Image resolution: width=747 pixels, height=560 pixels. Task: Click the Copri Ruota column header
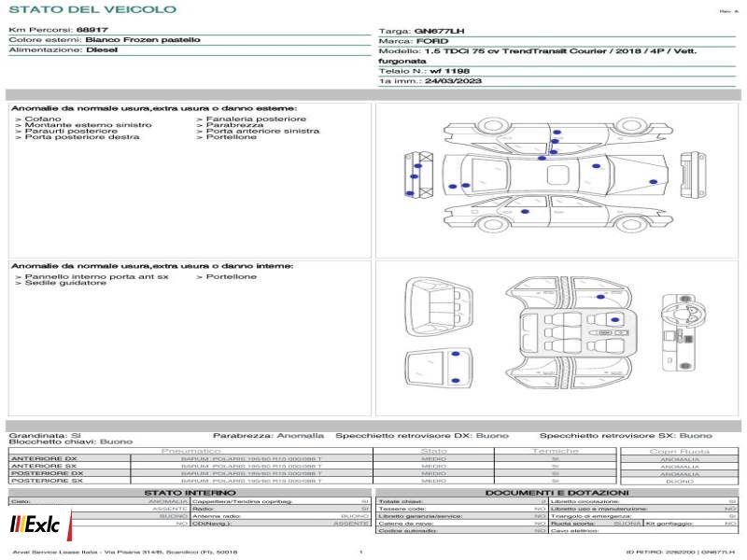[680, 452]
